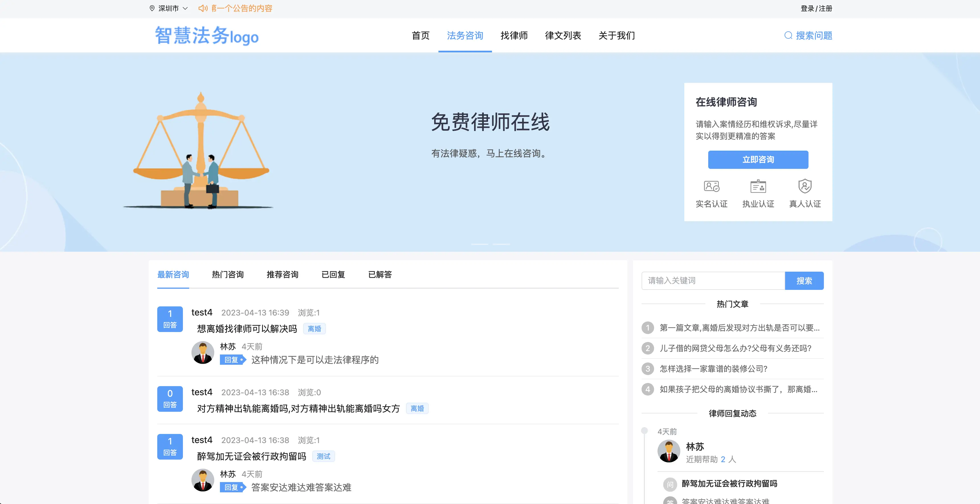Click the timeline dot beside 4天前
Image resolution: width=980 pixels, height=504 pixels.
(644, 431)
